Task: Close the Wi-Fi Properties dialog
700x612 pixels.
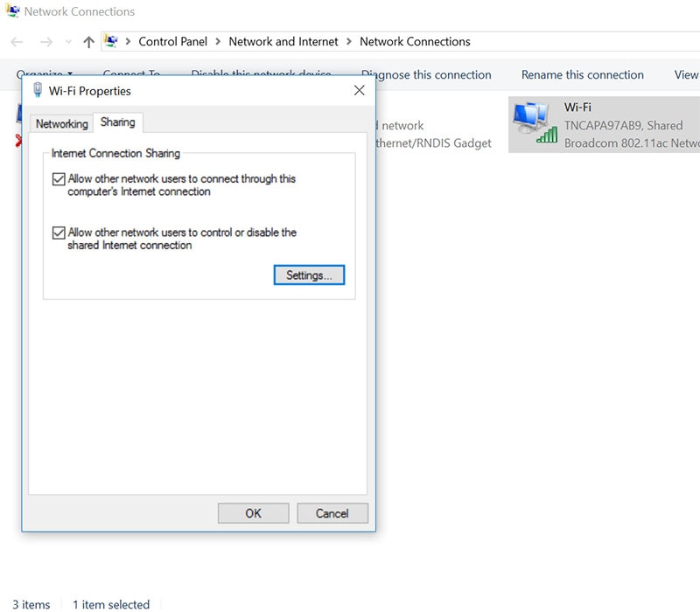Action: tap(359, 91)
